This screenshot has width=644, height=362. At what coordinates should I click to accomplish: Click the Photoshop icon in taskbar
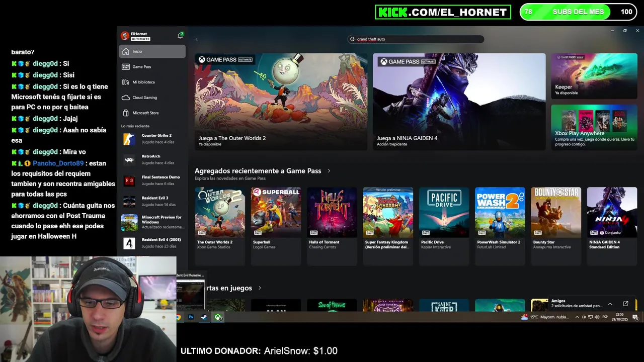point(191,317)
